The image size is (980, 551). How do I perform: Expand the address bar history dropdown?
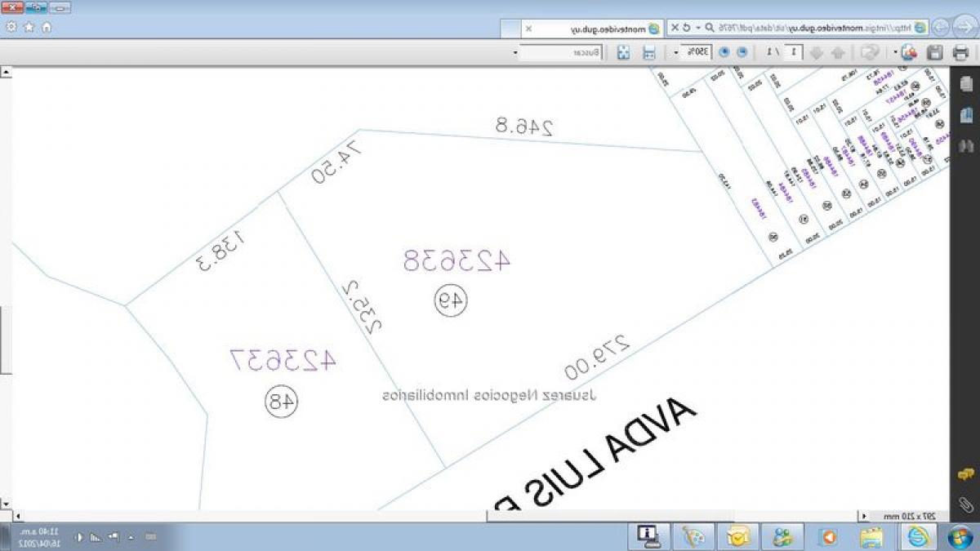click(x=698, y=28)
